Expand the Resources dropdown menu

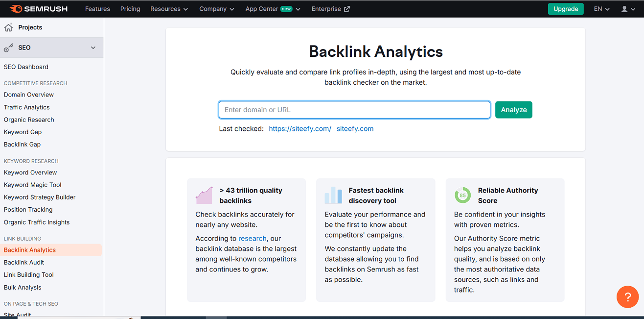[x=169, y=8]
